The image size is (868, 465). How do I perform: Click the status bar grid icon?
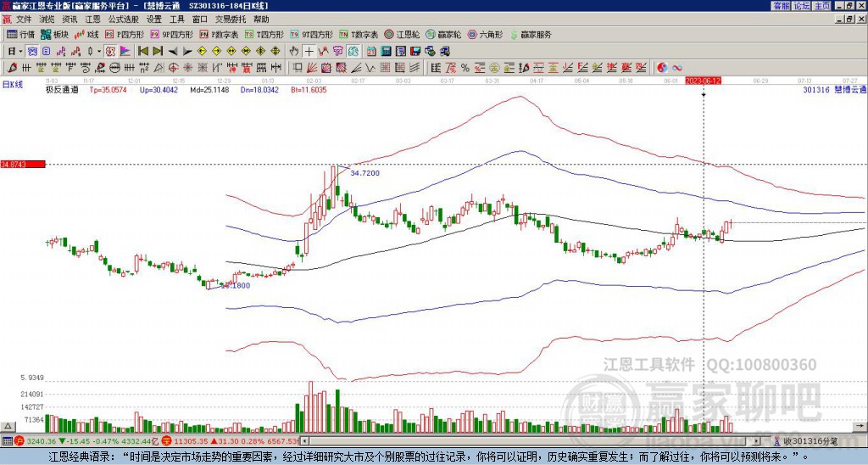point(7,441)
